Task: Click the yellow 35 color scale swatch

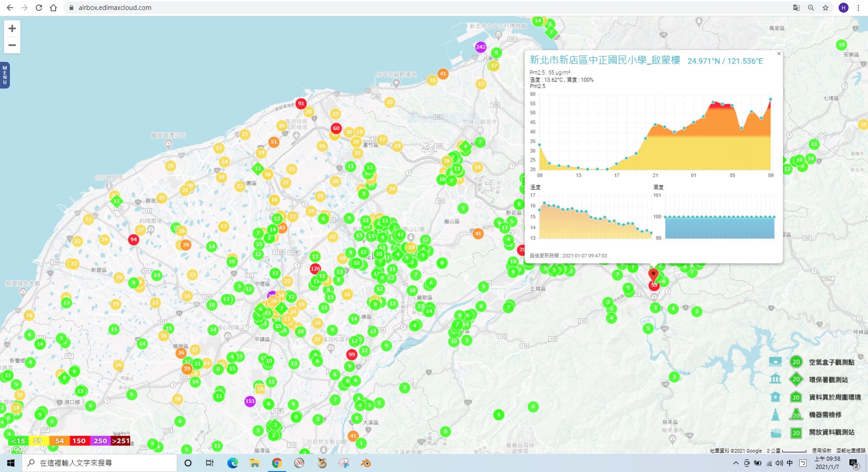Action: pyautogui.click(x=38, y=441)
